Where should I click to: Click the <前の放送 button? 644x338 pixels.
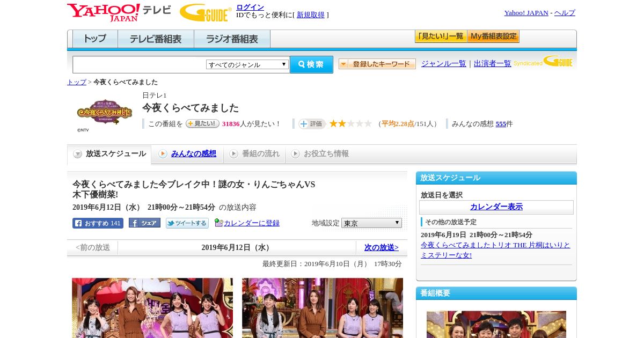pyautogui.click(x=93, y=247)
